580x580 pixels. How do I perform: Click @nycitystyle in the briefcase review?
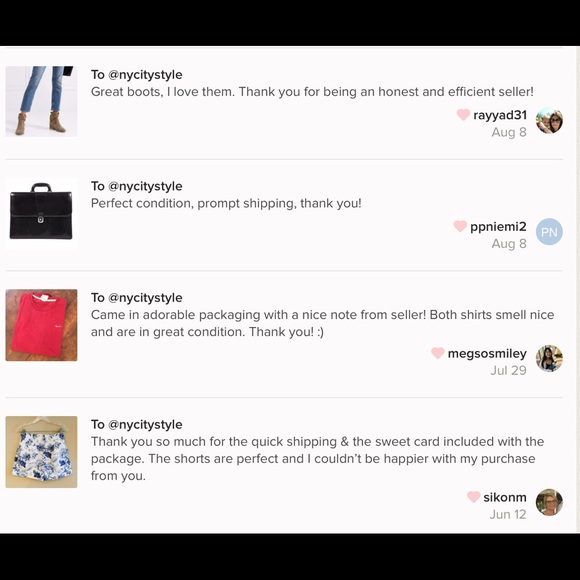[145, 186]
